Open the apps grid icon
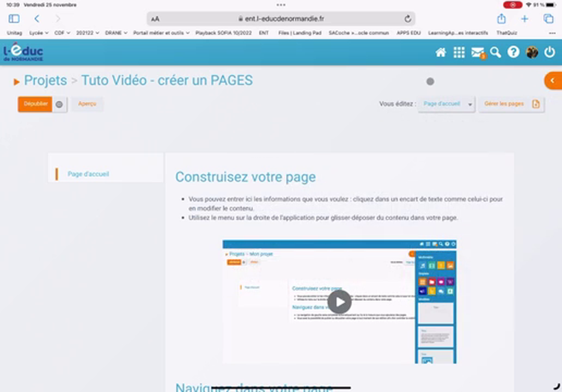This screenshot has width=562, height=392. tap(459, 52)
